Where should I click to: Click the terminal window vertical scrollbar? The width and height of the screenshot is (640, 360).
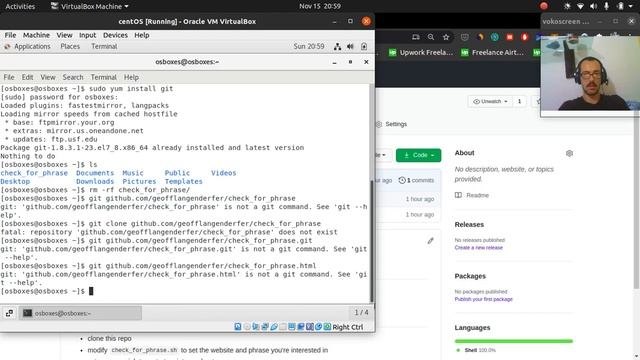point(371,241)
